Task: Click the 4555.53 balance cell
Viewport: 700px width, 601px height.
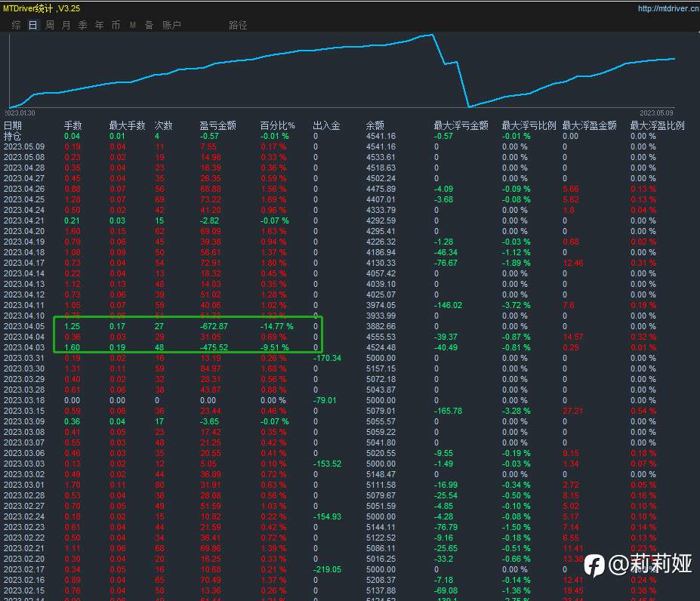Action: [x=381, y=337]
